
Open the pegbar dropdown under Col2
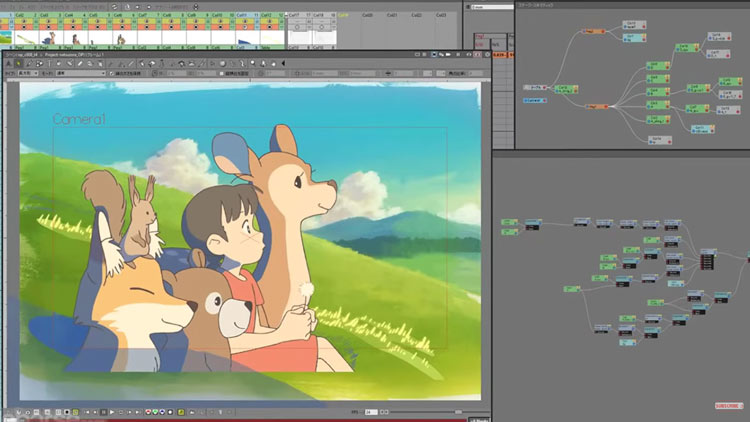point(26,48)
